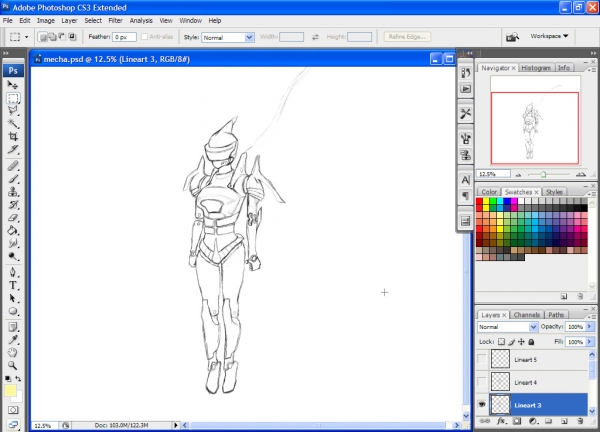The height and width of the screenshot is (432, 600).
Task: Open the Opacity slider arrow
Action: click(x=590, y=326)
